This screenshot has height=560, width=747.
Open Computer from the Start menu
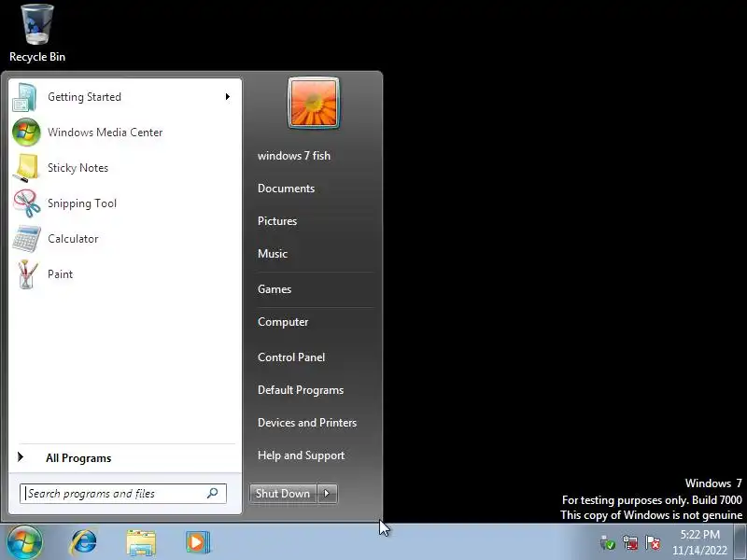[283, 322]
